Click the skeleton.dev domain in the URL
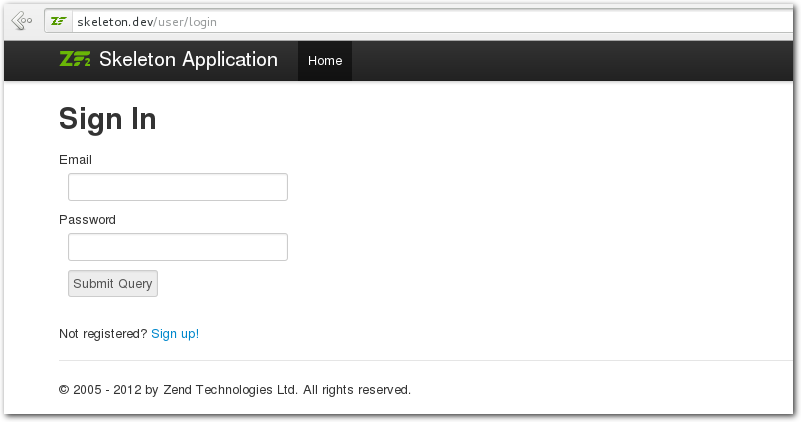 (x=115, y=22)
